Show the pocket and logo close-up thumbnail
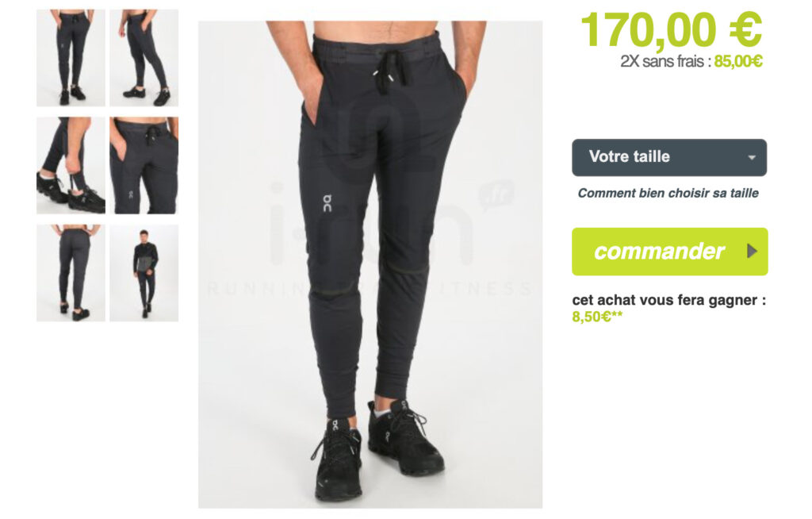The width and height of the screenshot is (812, 519). pos(144,165)
